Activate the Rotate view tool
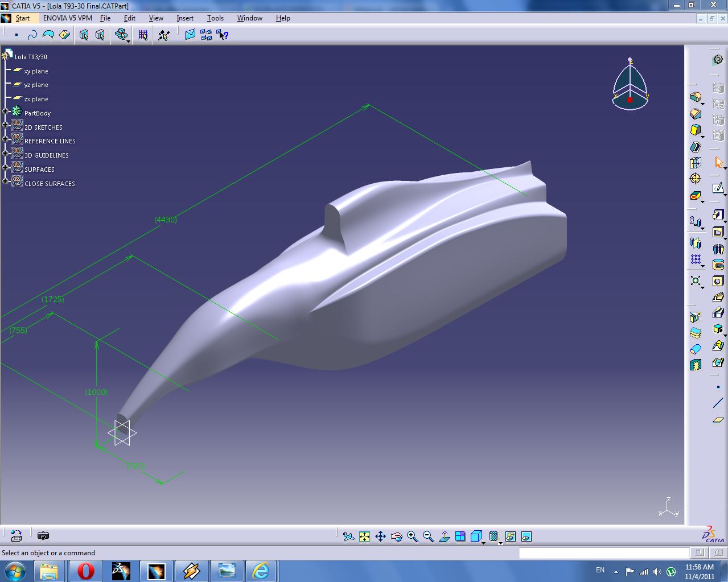728x582 pixels. (x=397, y=536)
